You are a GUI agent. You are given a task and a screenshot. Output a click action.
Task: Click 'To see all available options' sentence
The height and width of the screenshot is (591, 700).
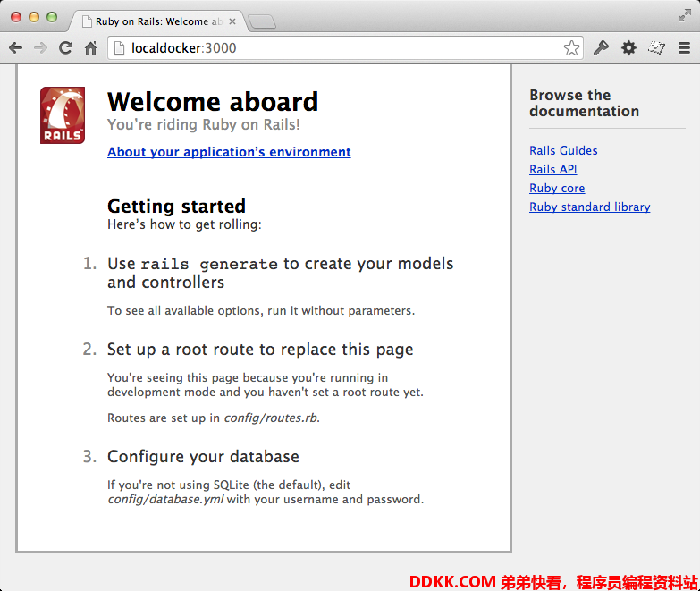(x=261, y=310)
